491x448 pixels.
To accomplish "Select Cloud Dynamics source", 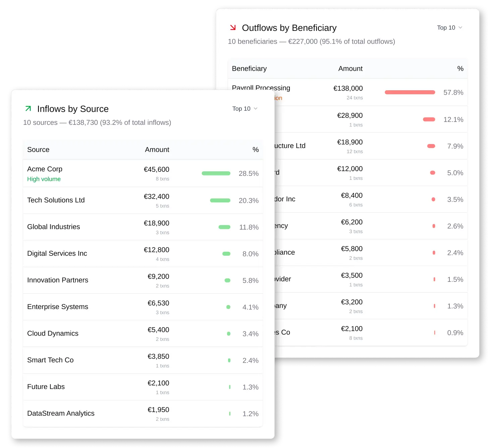I will tap(143, 334).
